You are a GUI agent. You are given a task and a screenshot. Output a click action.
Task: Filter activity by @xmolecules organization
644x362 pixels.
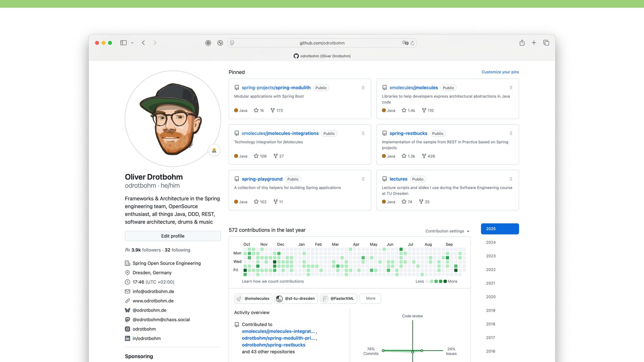click(x=253, y=299)
